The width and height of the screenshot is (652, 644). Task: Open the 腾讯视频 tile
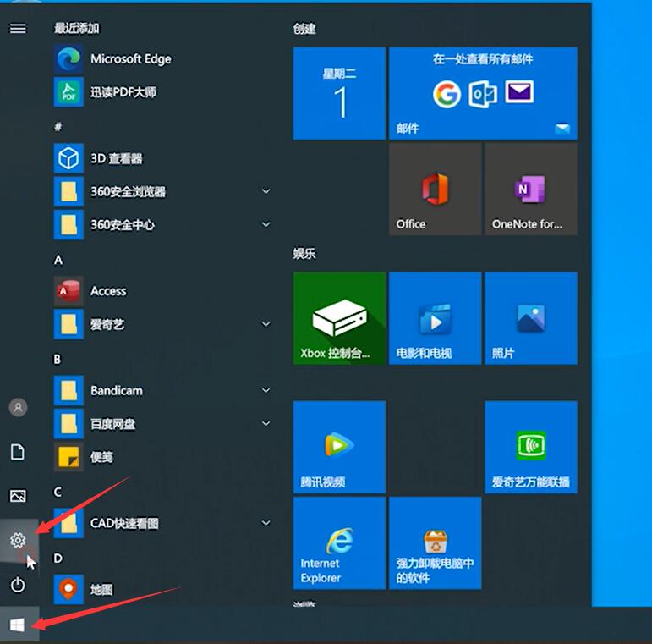(339, 447)
